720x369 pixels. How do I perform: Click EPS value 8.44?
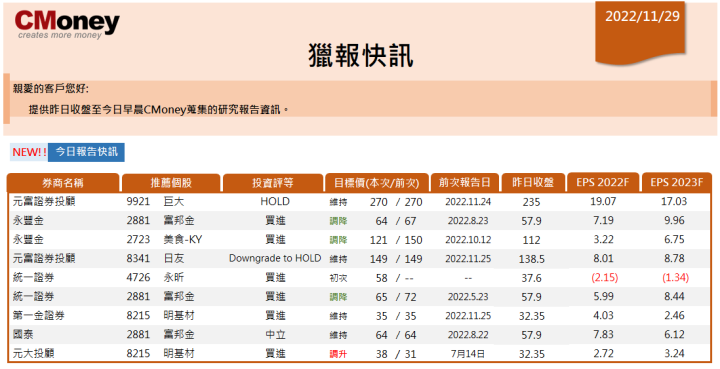(x=674, y=296)
